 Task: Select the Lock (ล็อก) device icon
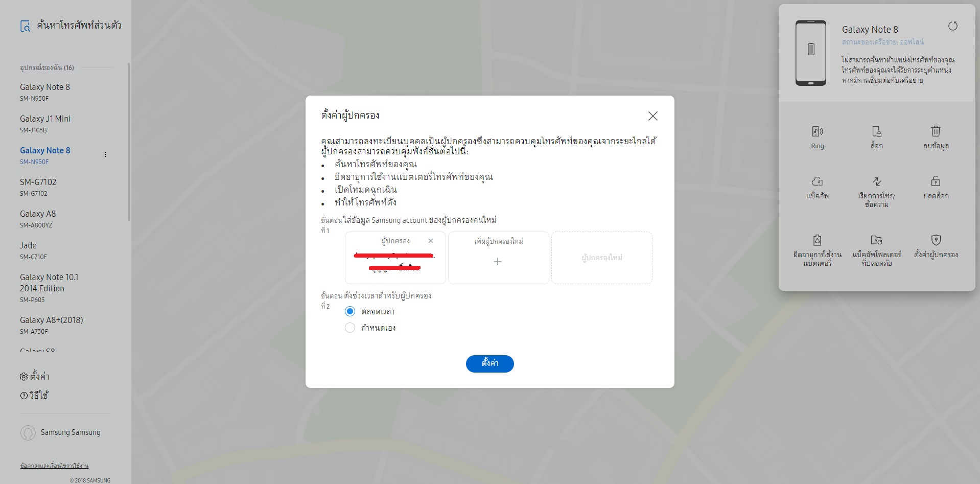[876, 132]
